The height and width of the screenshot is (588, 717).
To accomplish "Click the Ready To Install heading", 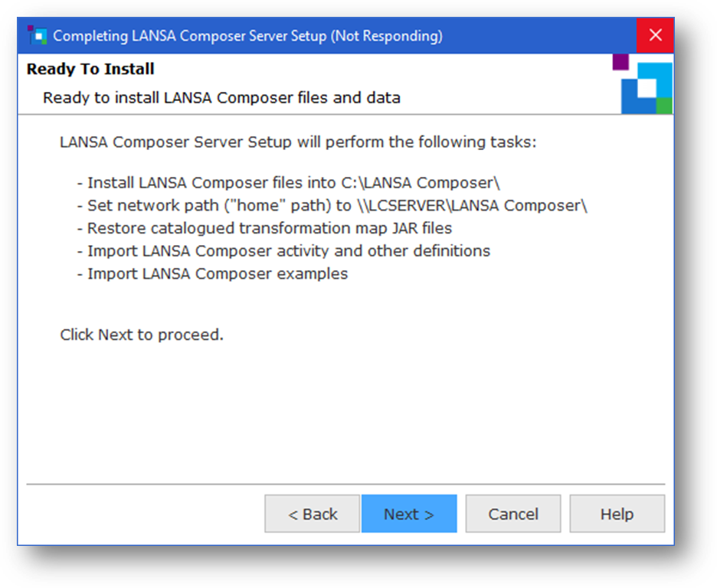I will click(90, 69).
